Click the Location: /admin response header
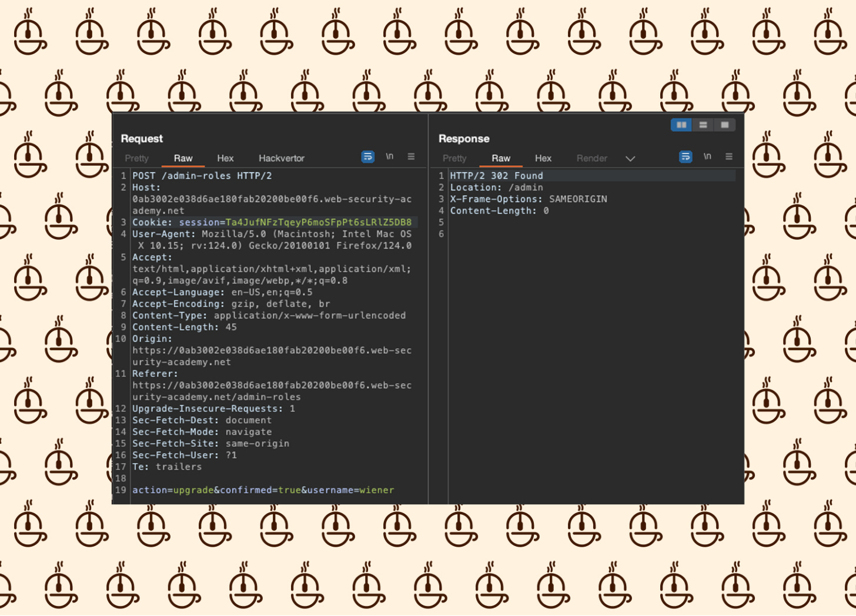Viewport: 856px width, 616px height. click(497, 188)
